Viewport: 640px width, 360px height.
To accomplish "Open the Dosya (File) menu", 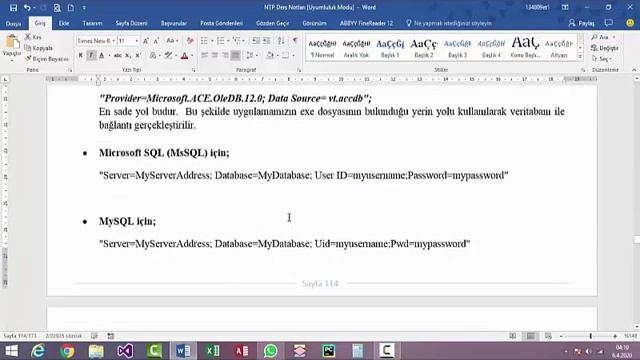I will point(13,24).
